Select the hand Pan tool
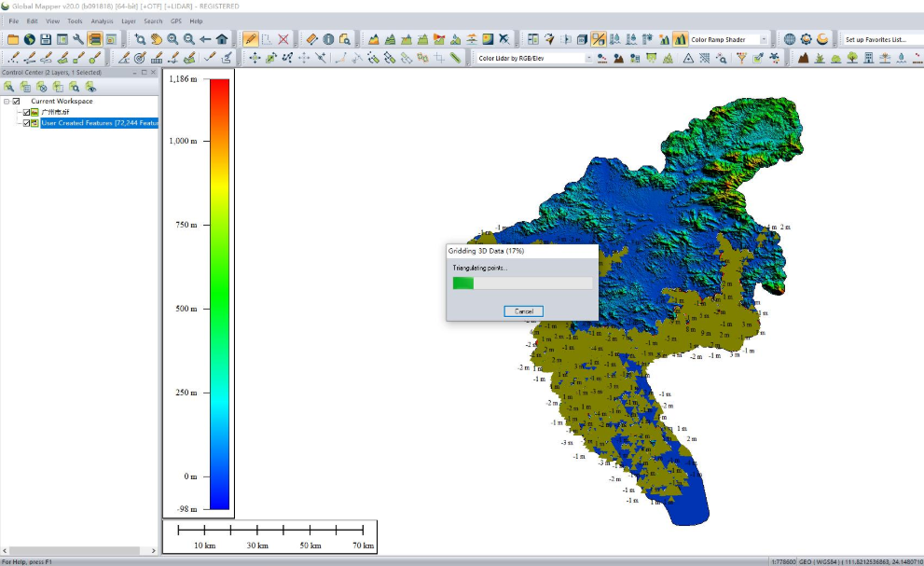Viewport: 924px width, 566px height. (156, 39)
